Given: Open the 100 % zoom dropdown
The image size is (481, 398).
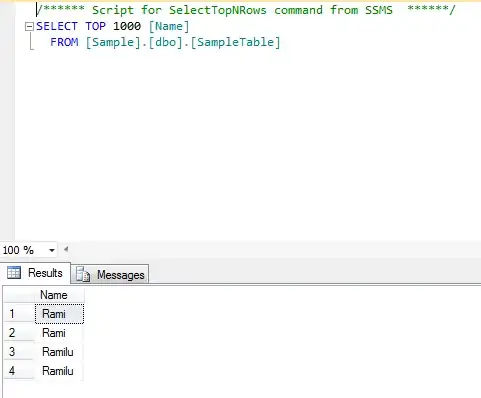Looking at the screenshot, I should click(x=52, y=250).
